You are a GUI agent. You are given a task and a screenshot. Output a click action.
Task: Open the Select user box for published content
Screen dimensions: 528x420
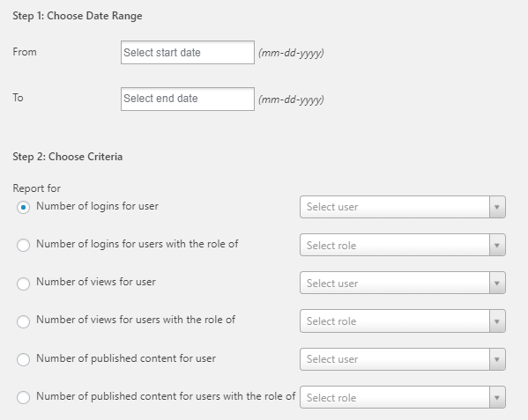403,359
